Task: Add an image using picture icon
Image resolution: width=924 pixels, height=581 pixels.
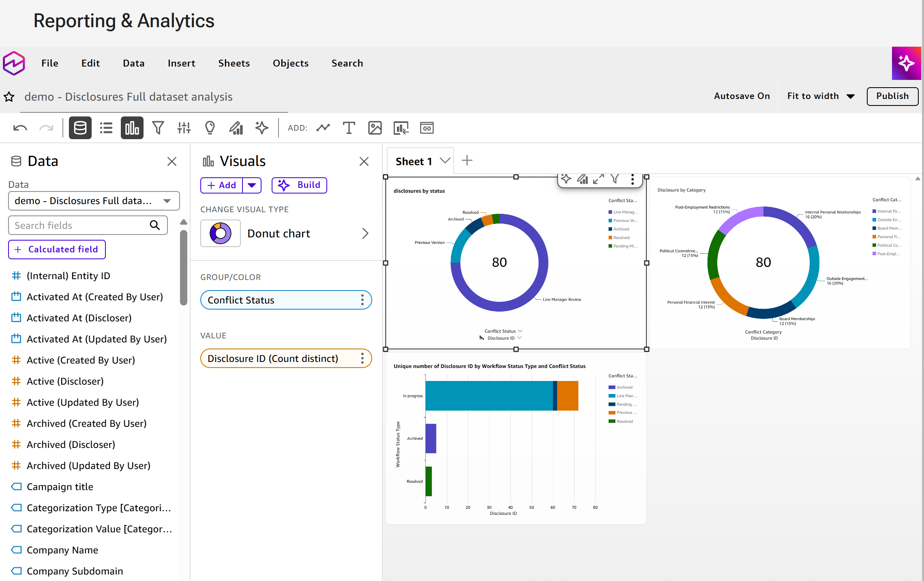Action: [375, 128]
